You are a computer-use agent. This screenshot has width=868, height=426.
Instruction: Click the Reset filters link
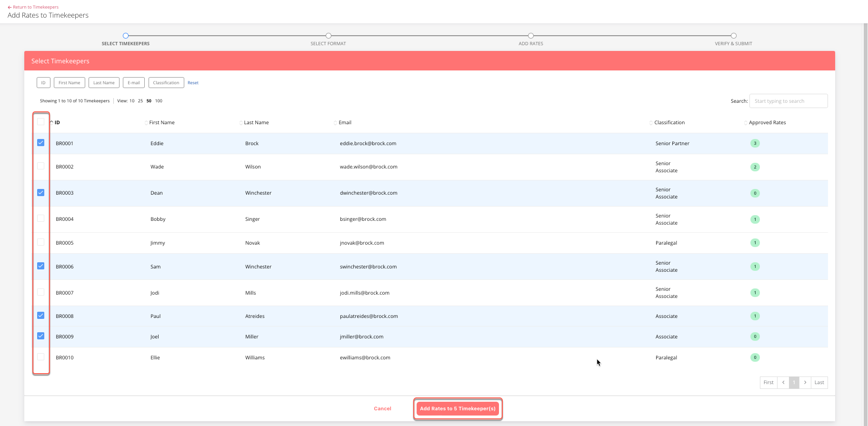193,83
